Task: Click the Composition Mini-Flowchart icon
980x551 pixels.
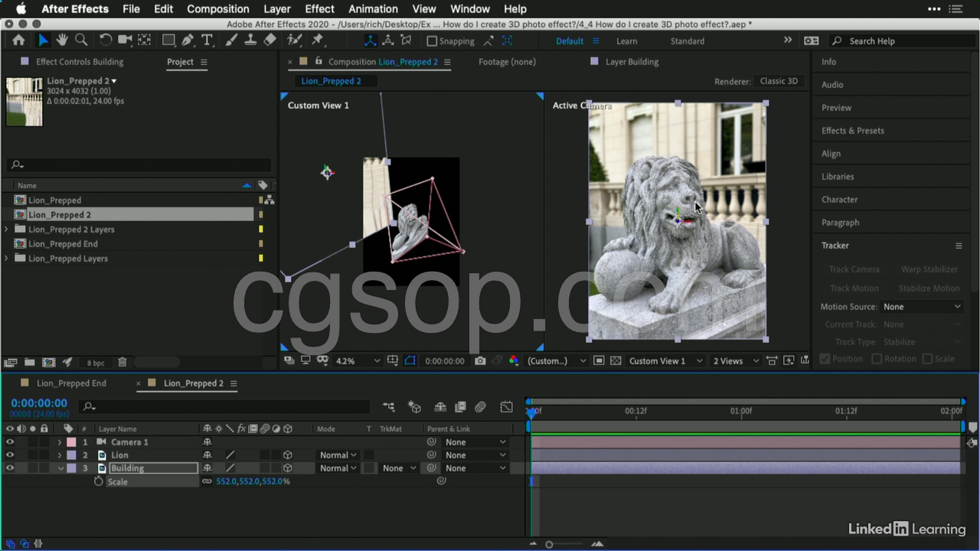Action: 389,407
